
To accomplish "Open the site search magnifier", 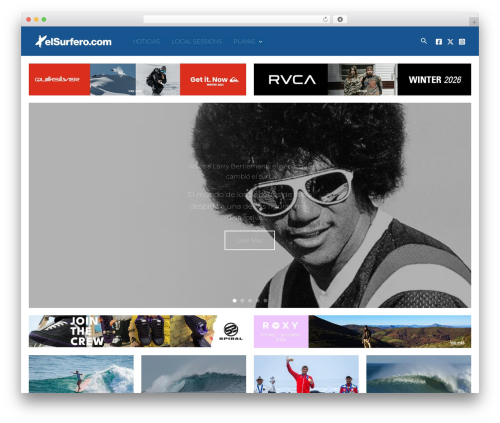I will pyautogui.click(x=424, y=41).
